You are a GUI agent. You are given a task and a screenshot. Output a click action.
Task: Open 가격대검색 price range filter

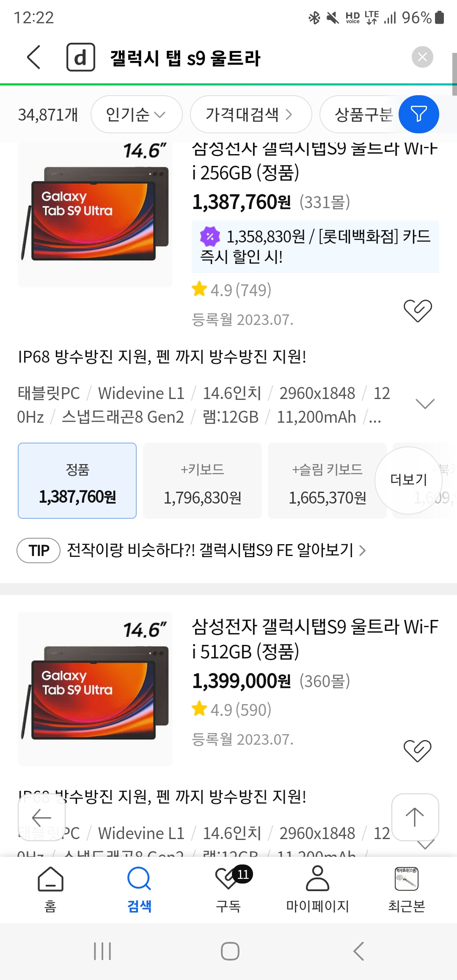[250, 114]
